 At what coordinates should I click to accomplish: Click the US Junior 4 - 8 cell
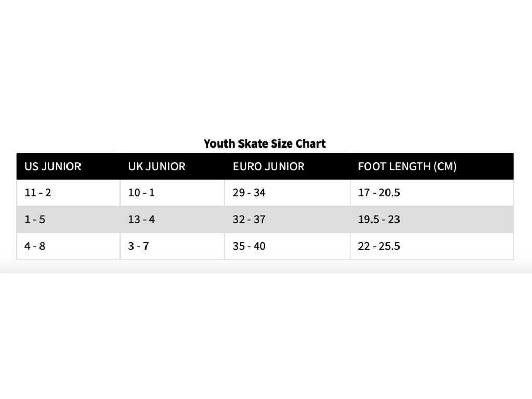68,246
